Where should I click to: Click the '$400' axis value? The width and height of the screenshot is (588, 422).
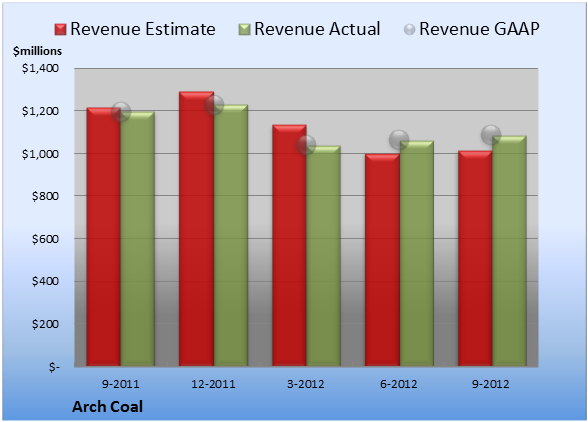tap(45, 281)
